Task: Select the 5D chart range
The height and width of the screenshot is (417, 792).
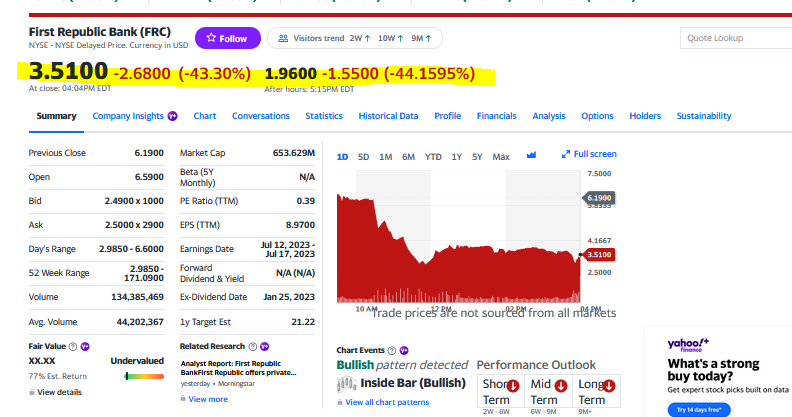Action: (x=363, y=157)
